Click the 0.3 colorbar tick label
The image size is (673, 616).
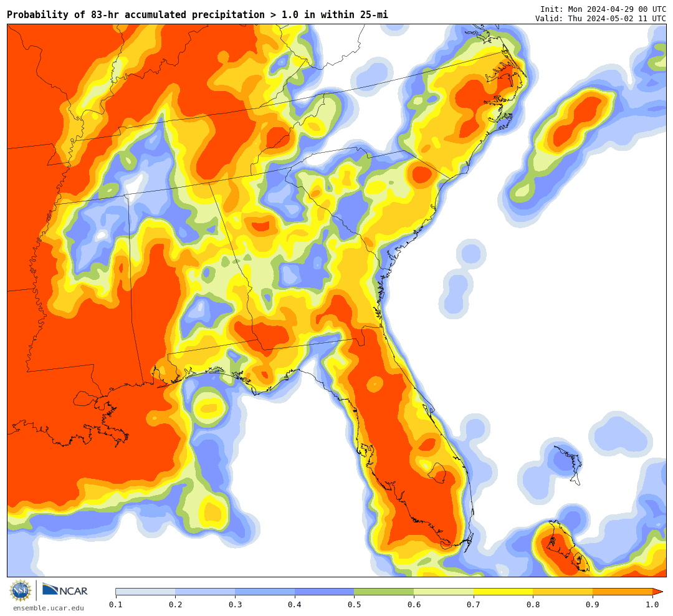(x=235, y=605)
